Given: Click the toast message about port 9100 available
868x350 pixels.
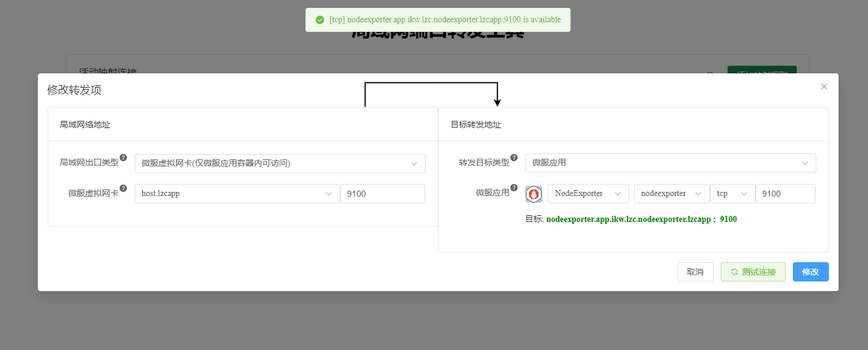Looking at the screenshot, I should (x=445, y=20).
